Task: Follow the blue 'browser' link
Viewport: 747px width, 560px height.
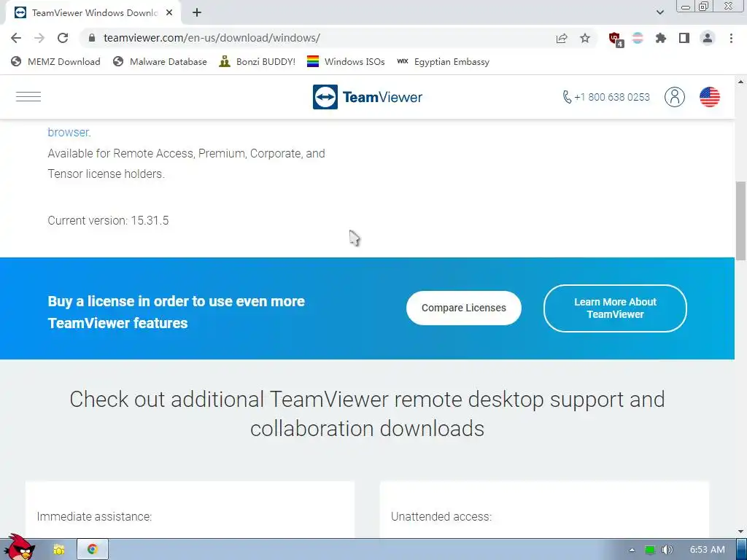Action: pos(68,133)
